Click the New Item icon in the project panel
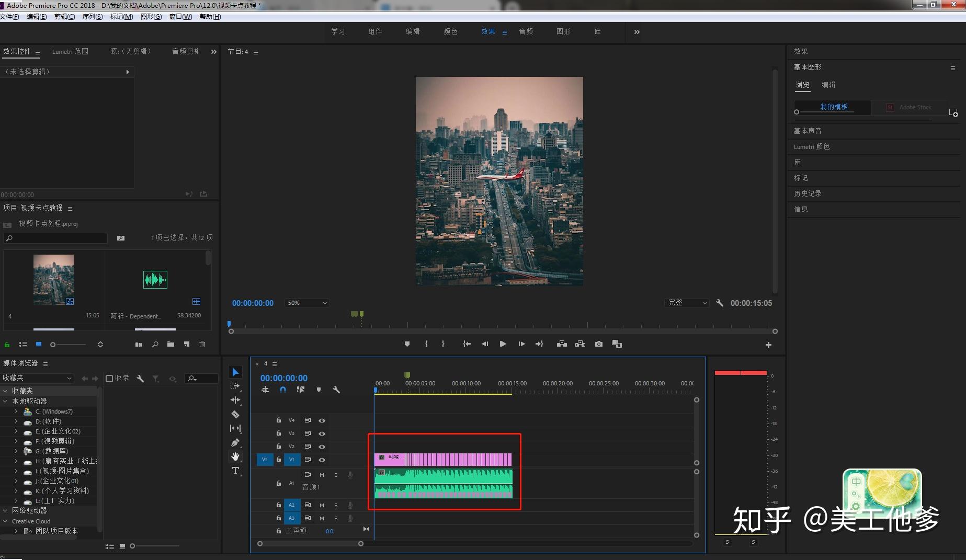The height and width of the screenshot is (560, 966). click(187, 344)
